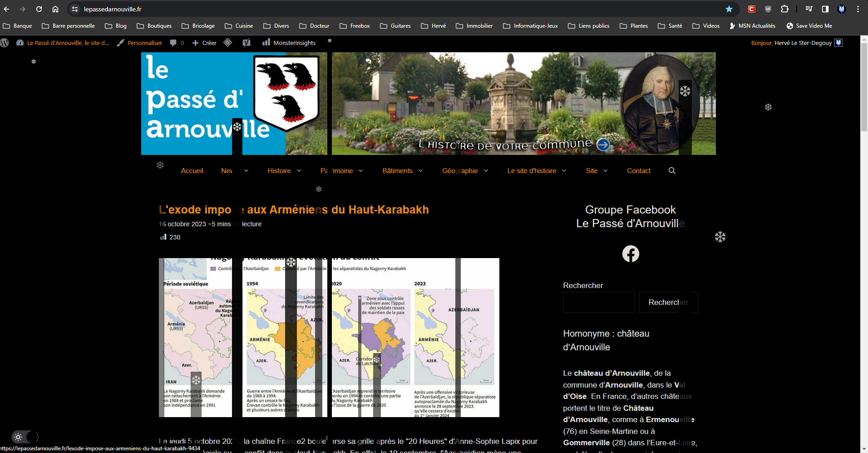Expand the Bâtiments menu chevron
Image resolution: width=868 pixels, height=453 pixels.
420,171
